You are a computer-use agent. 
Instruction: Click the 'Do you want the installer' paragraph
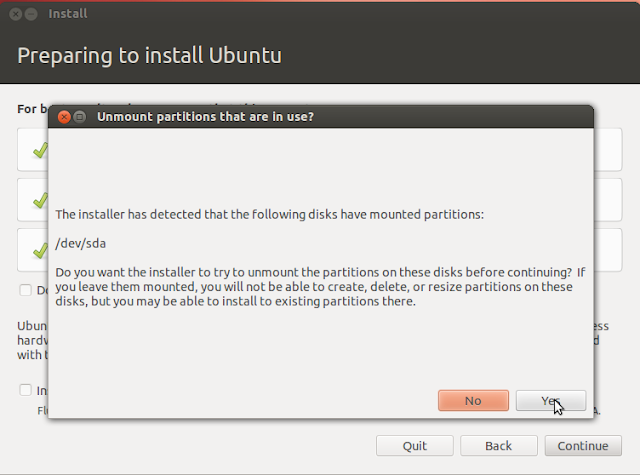click(320, 286)
